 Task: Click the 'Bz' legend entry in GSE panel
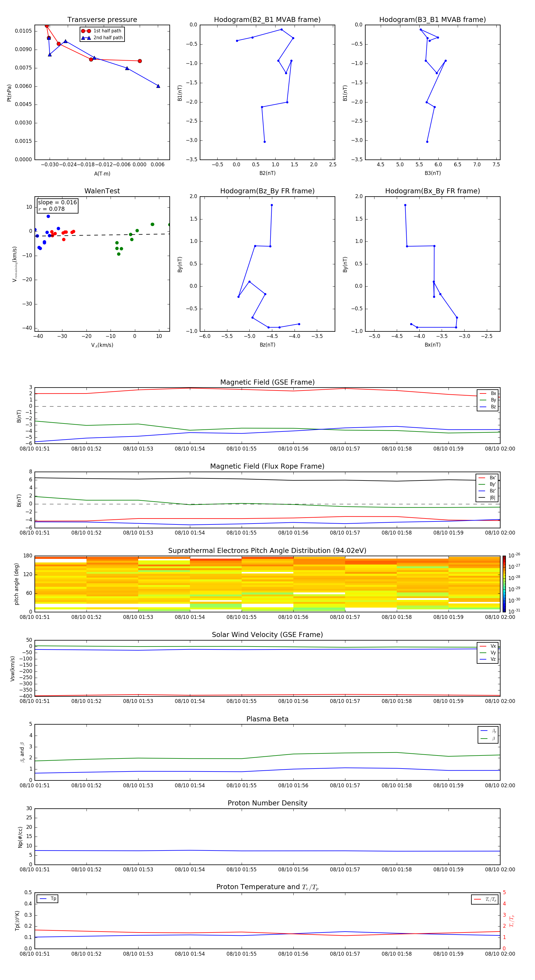(488, 407)
